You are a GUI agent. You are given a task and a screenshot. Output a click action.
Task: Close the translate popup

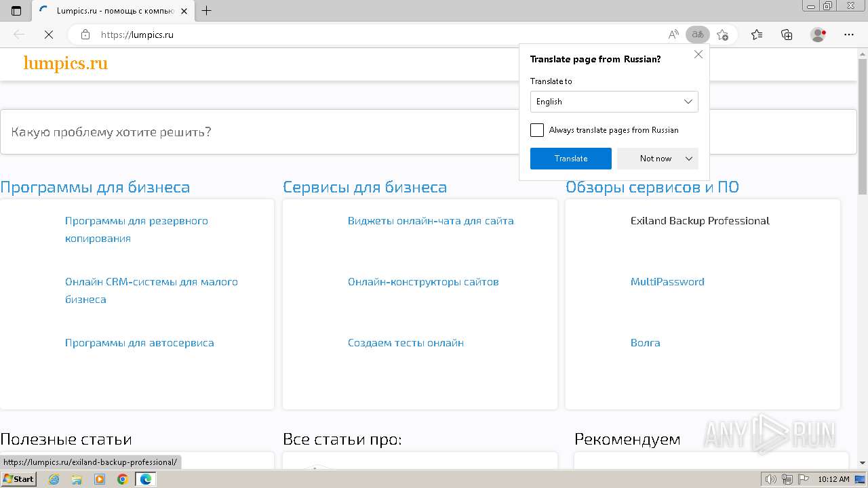coord(698,54)
